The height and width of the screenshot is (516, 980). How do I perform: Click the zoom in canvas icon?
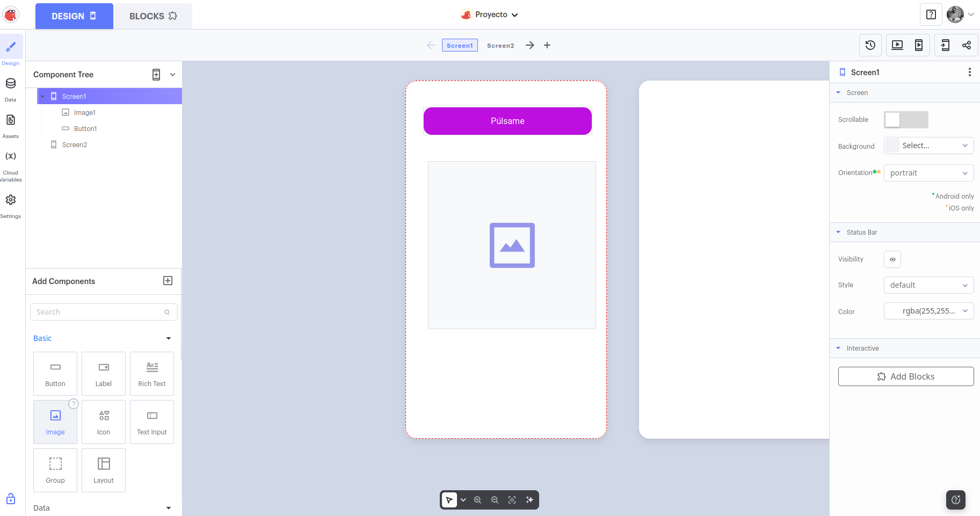[x=477, y=500]
